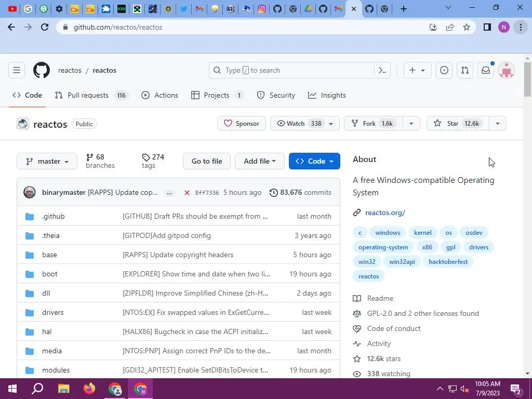This screenshot has height=399, width=532.
Task: Toggle Chrome side panel icon
Action: tap(487, 27)
